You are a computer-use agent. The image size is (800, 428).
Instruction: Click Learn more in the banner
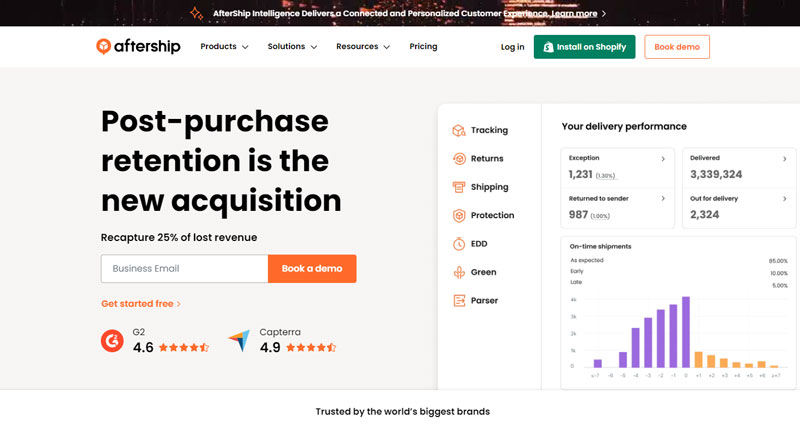tap(573, 14)
